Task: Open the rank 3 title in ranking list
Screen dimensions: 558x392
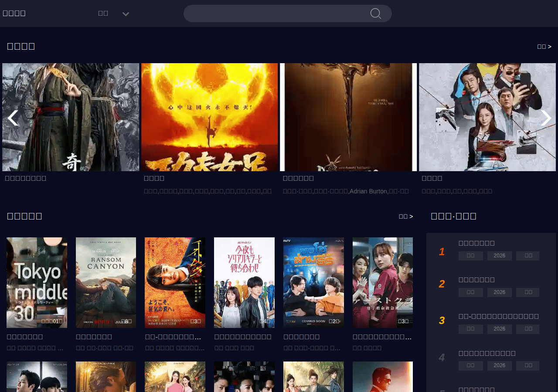Action: pos(499,316)
